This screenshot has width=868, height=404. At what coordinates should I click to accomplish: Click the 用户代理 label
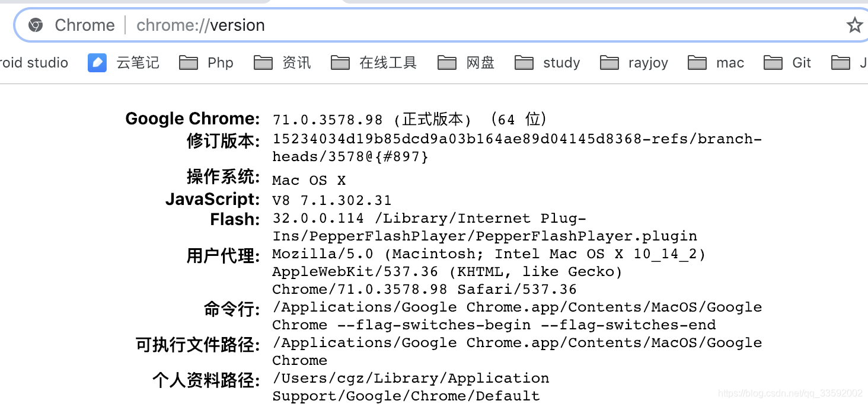(x=224, y=256)
